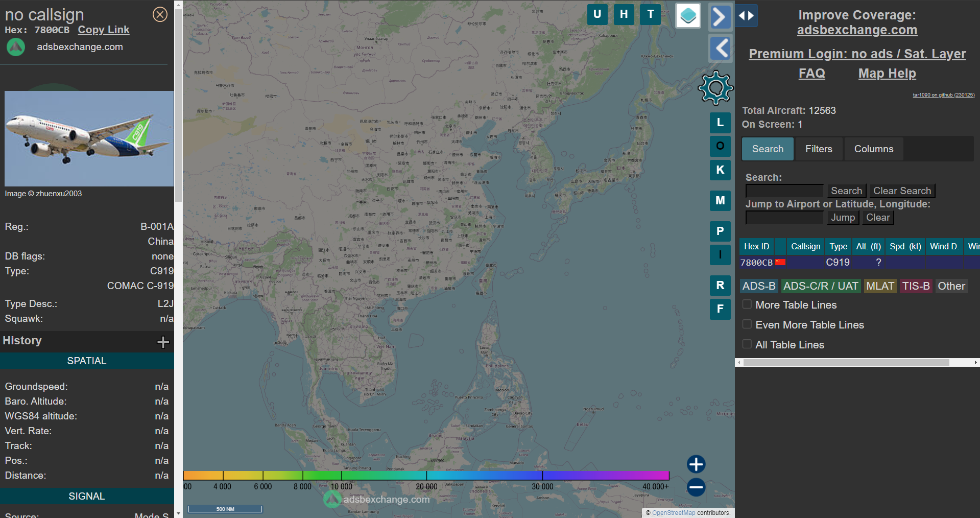
Task: Click the H map toggle button
Action: [624, 14]
